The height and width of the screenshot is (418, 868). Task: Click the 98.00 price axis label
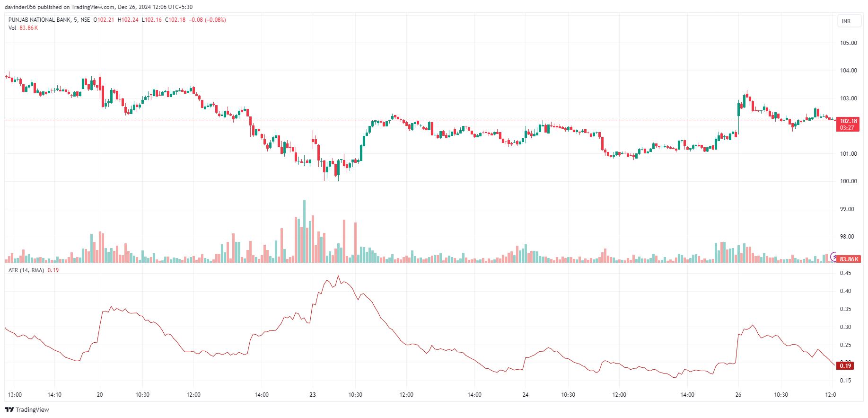coord(847,237)
